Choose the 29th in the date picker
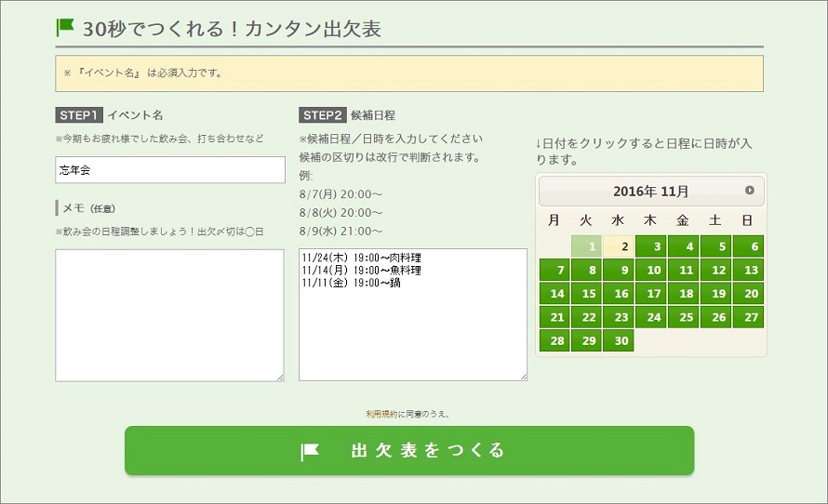Viewport: 828px width, 504px height. (586, 341)
